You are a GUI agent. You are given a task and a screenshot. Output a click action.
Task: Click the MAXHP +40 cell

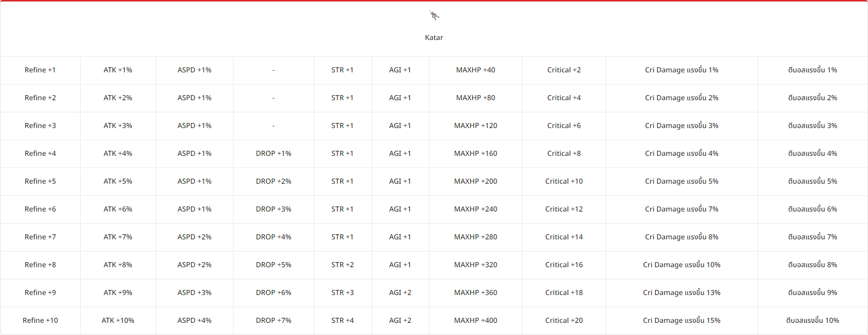coord(475,70)
